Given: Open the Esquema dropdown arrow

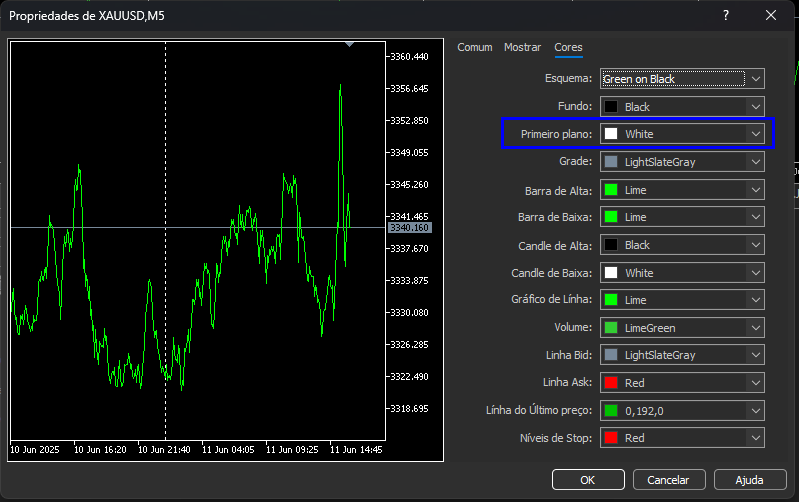Looking at the screenshot, I should (756, 79).
